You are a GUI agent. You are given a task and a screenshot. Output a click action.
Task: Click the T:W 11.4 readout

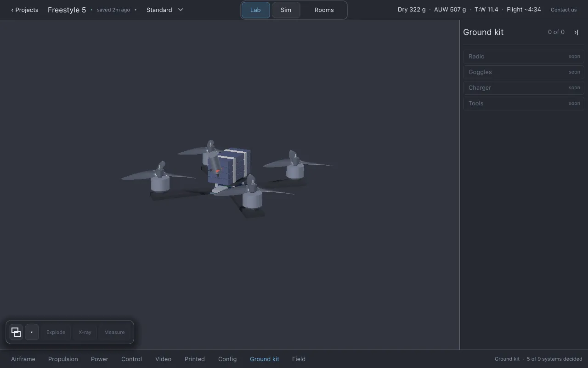486,10
